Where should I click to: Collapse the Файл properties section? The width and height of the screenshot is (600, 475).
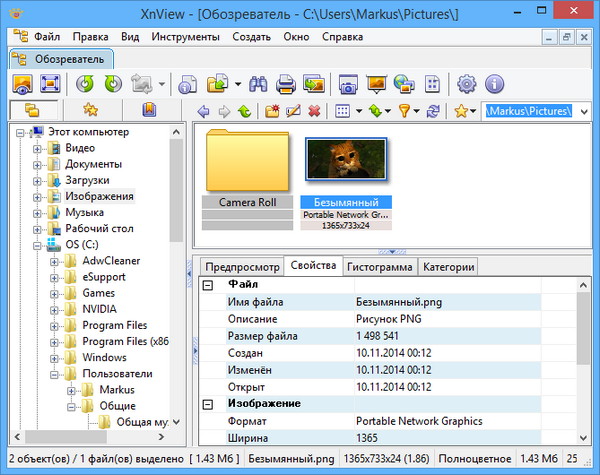coord(208,284)
